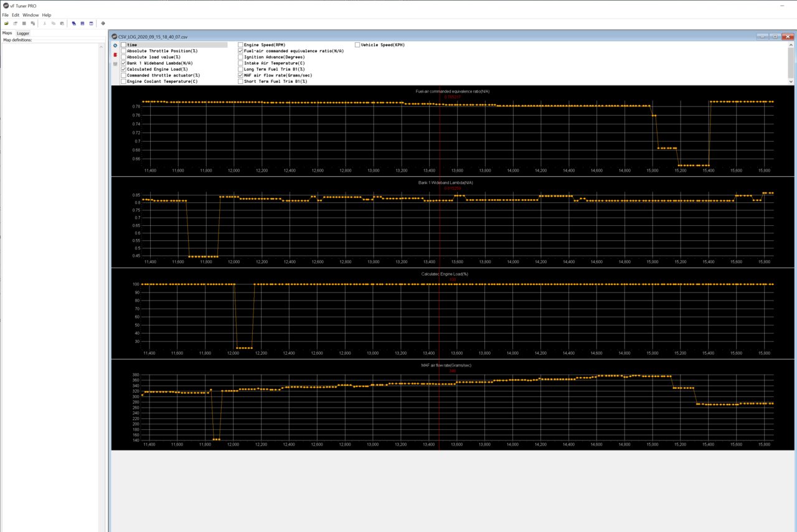
Task: Click the Map definitions: label
Action: coord(17,40)
